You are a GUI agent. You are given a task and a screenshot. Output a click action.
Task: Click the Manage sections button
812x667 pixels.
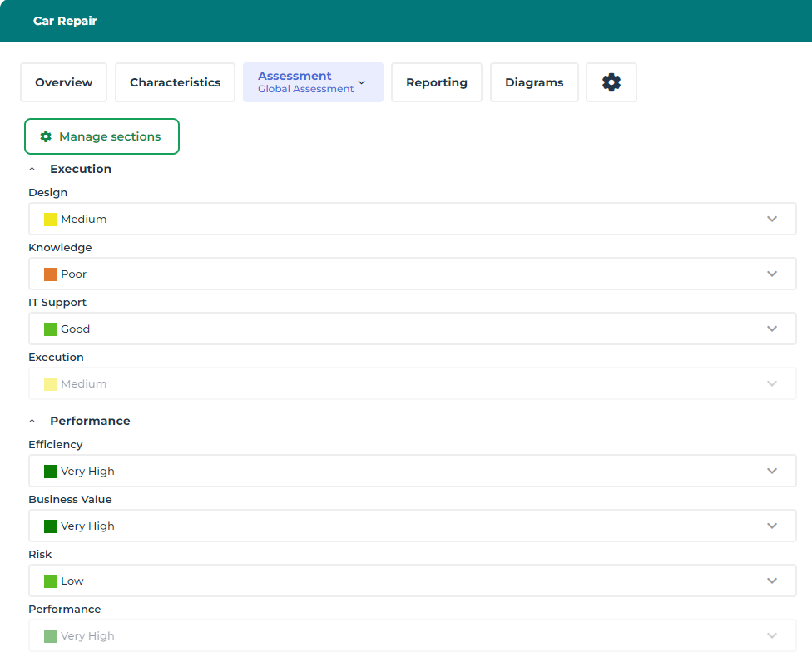[102, 136]
